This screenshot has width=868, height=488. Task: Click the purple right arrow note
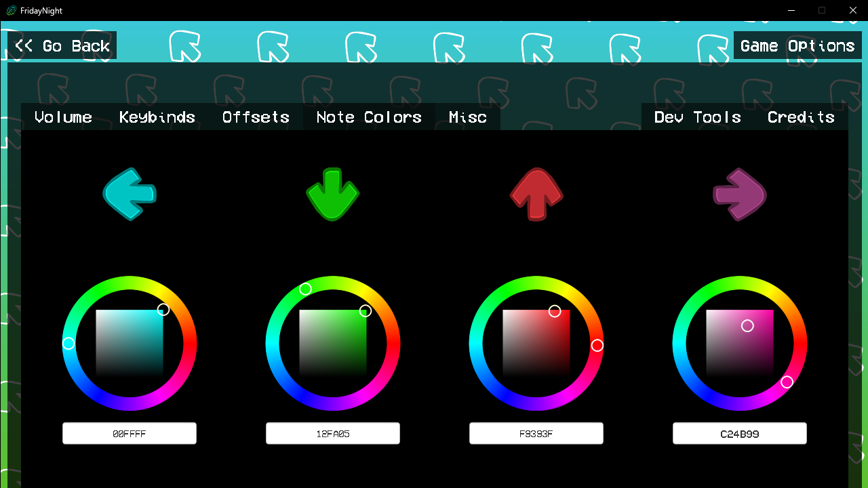(740, 195)
